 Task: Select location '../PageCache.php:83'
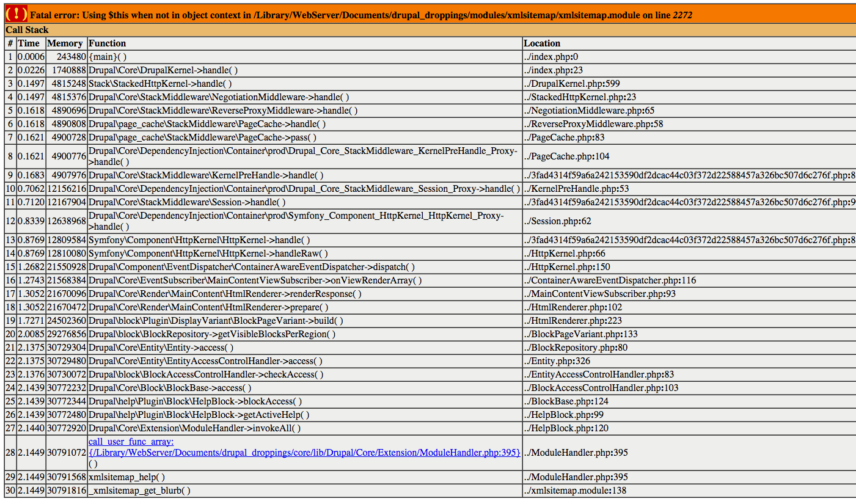pyautogui.click(x=564, y=137)
